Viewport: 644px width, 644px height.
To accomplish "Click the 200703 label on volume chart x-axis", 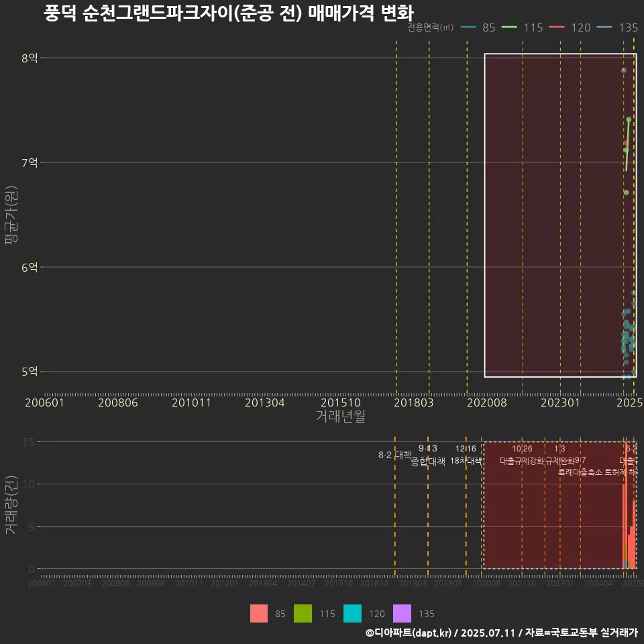I will (76, 583).
